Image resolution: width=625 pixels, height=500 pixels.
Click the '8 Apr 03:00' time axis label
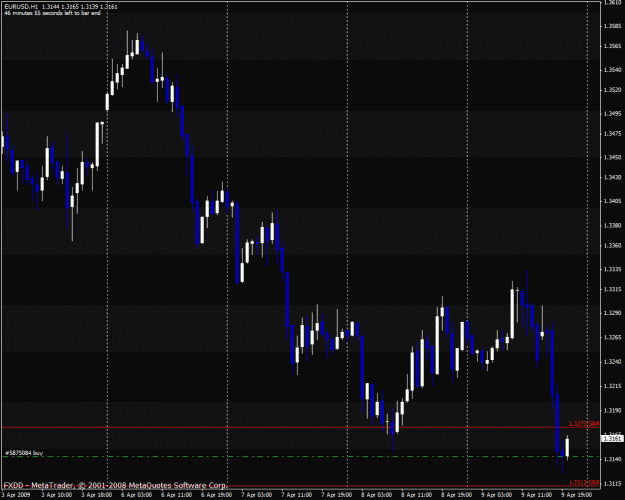377,495
